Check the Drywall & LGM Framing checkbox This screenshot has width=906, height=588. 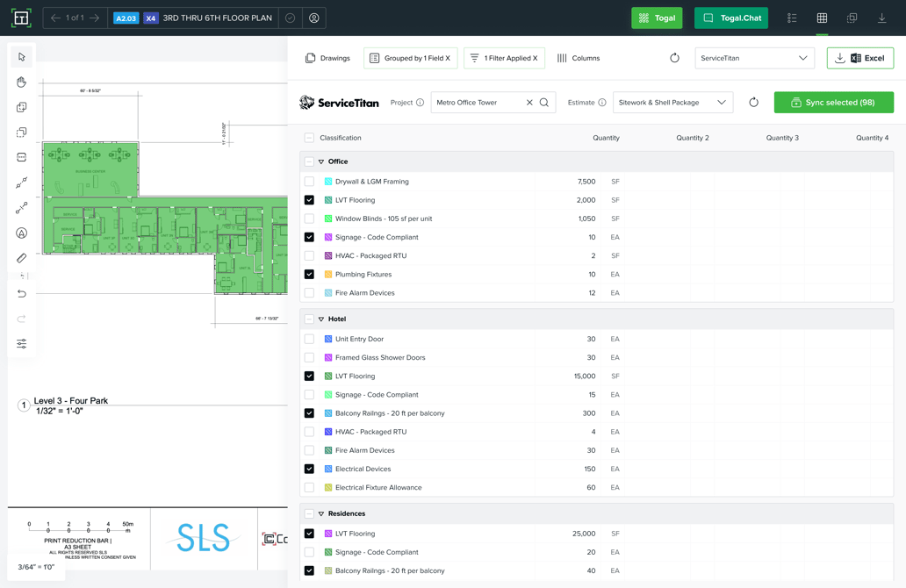(309, 181)
